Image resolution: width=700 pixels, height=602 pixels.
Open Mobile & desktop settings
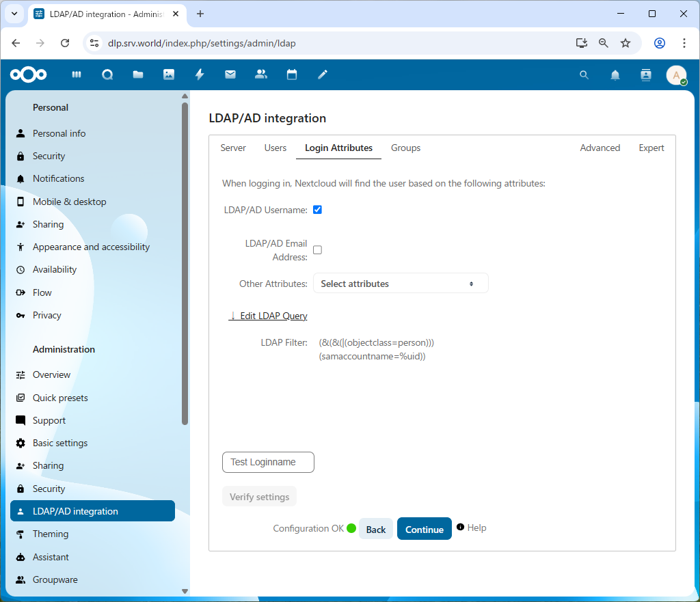[93, 202]
